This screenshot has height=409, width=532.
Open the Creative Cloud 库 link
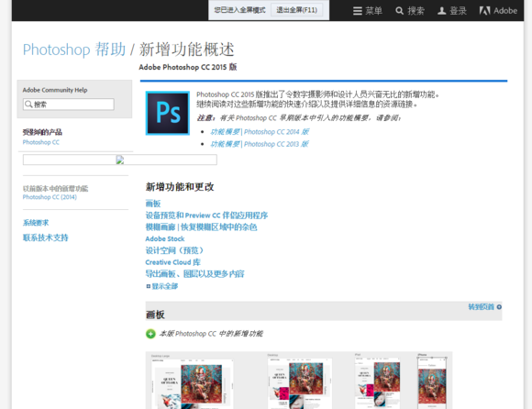tap(172, 262)
